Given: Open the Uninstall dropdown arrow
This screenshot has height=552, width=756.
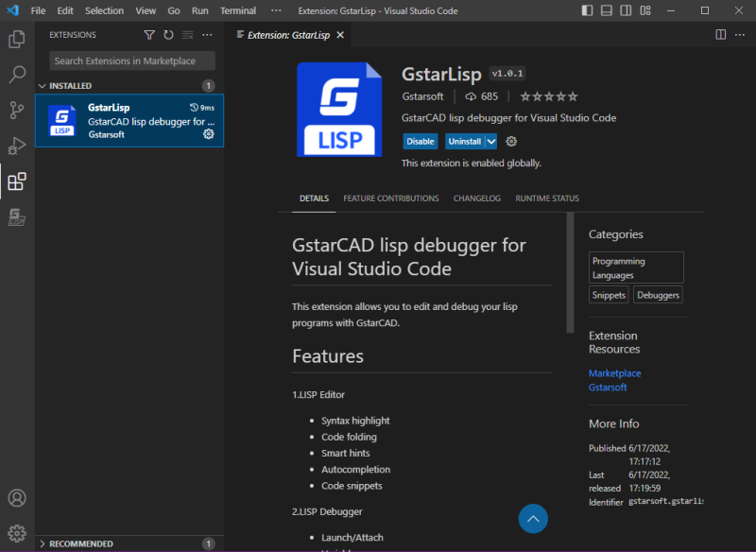Looking at the screenshot, I should (x=490, y=141).
